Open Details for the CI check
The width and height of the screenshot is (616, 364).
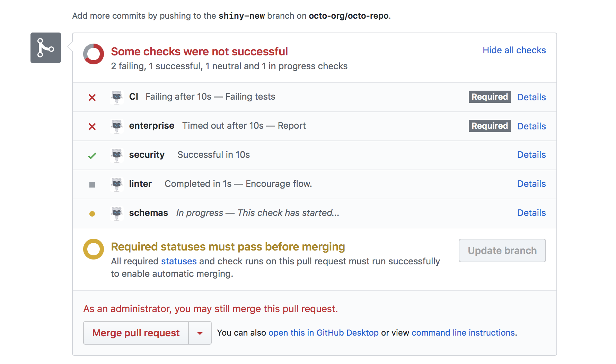coord(531,97)
